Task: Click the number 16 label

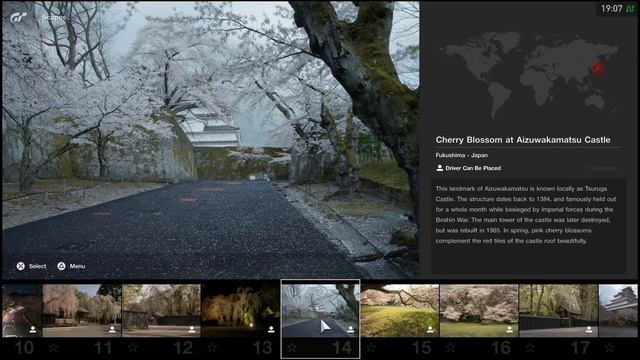Action: coord(500,348)
